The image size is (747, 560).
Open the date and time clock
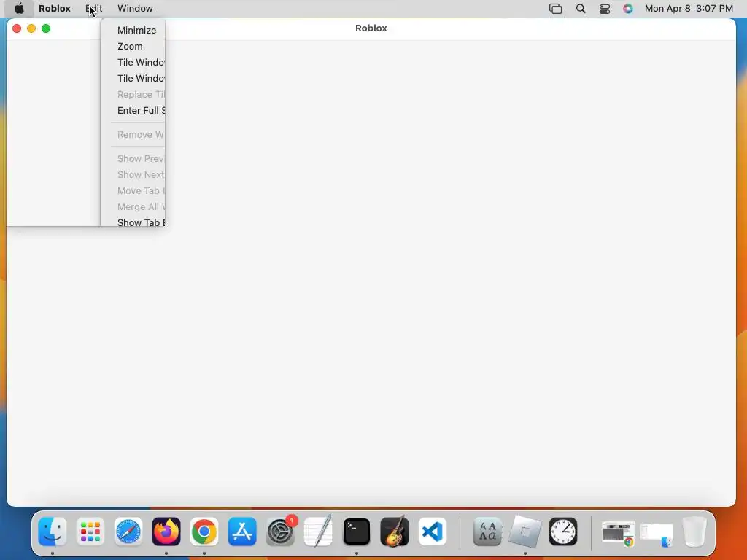tap(689, 9)
